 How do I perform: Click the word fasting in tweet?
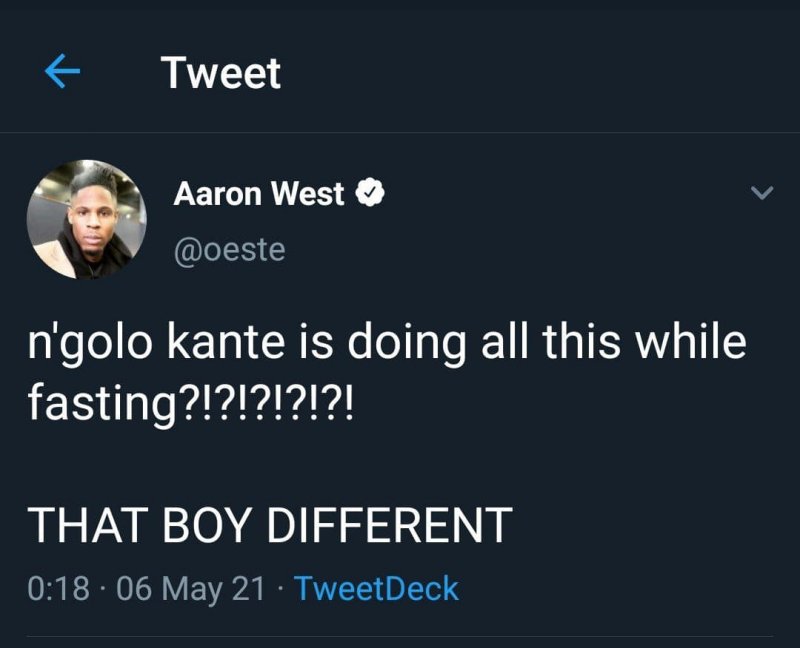pos(101,403)
